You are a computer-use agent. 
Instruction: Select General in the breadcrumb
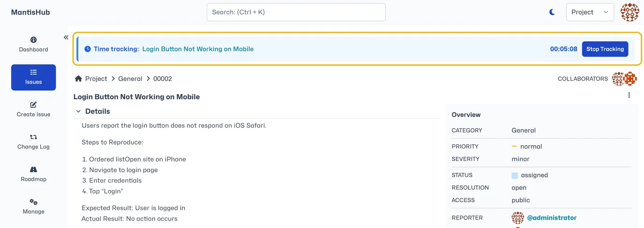pos(130,79)
